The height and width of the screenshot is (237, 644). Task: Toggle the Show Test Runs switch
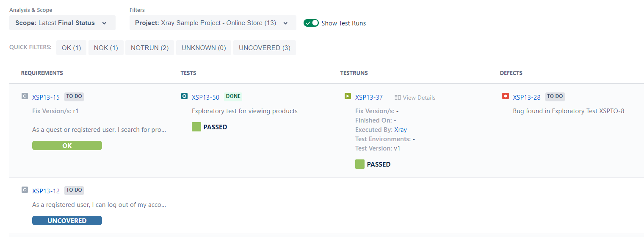311,23
